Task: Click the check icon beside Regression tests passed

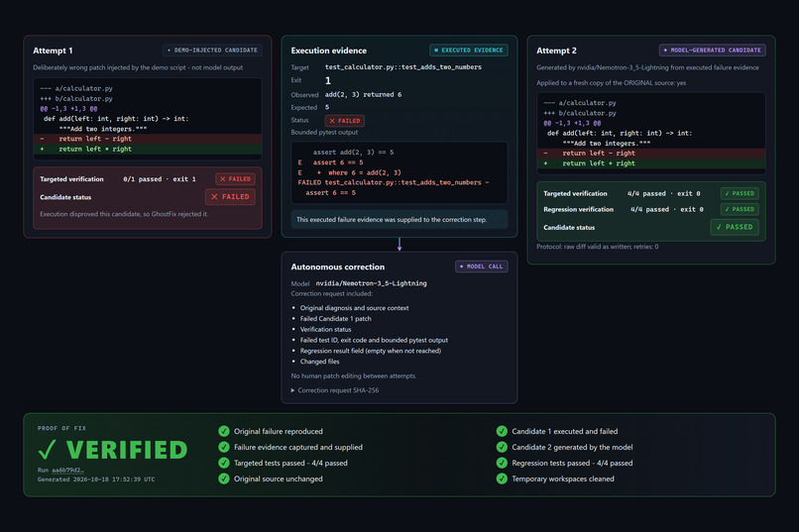Action: 502,463
